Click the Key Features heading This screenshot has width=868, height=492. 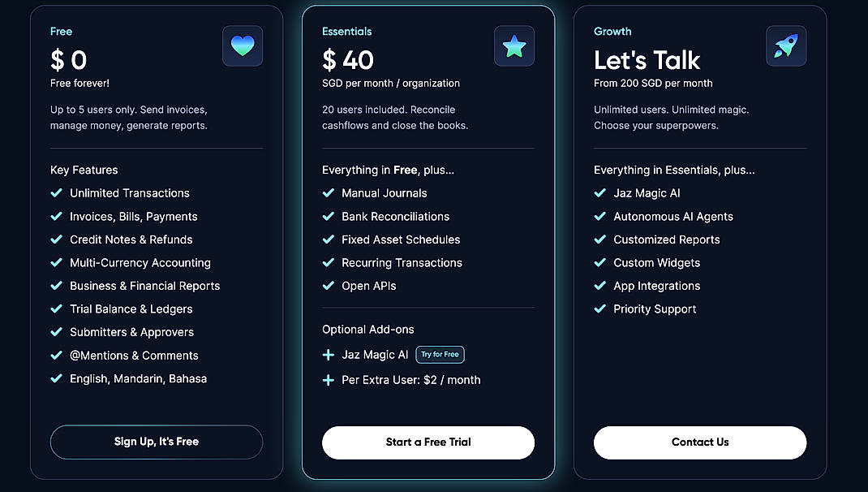[x=84, y=170]
